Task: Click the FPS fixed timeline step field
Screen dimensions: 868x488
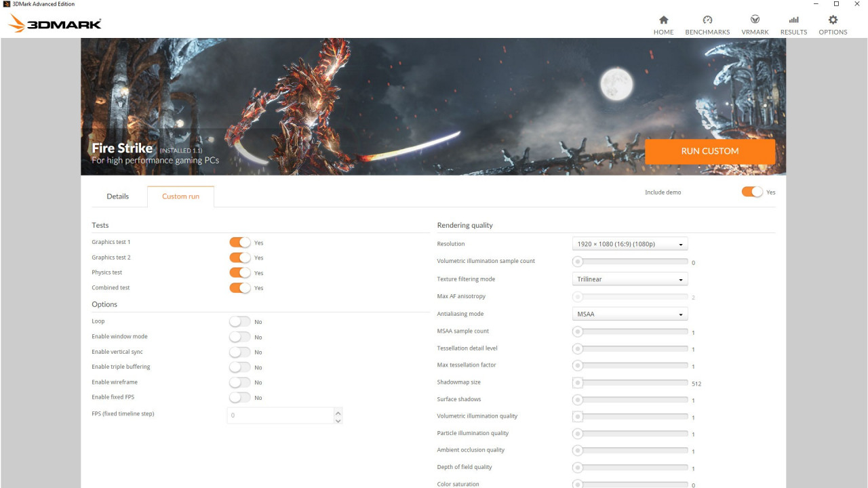Action: (x=280, y=415)
